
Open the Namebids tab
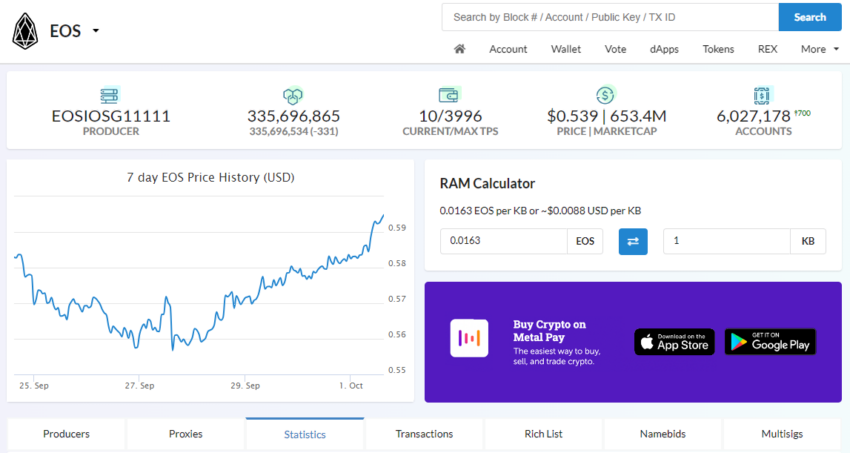click(x=662, y=434)
